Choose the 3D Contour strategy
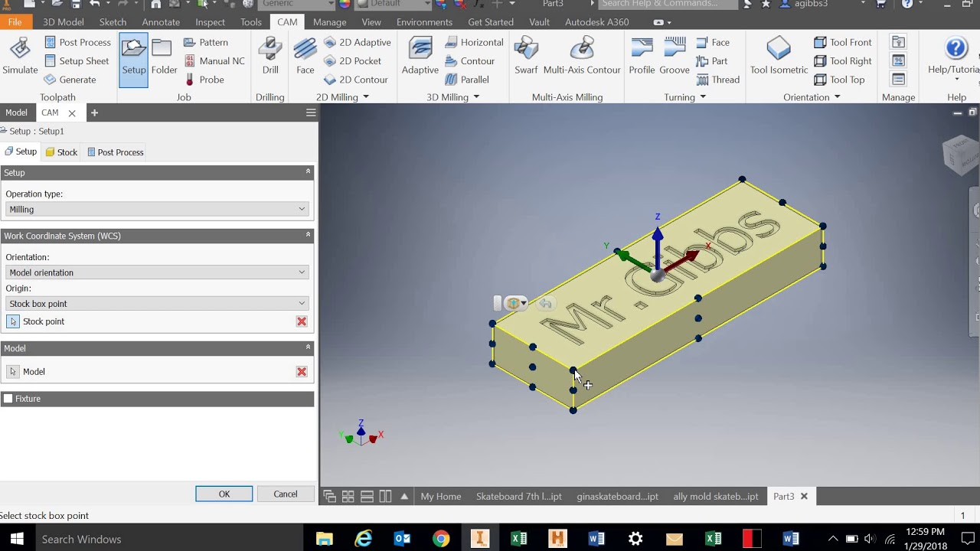The height and width of the screenshot is (551, 980). (470, 60)
